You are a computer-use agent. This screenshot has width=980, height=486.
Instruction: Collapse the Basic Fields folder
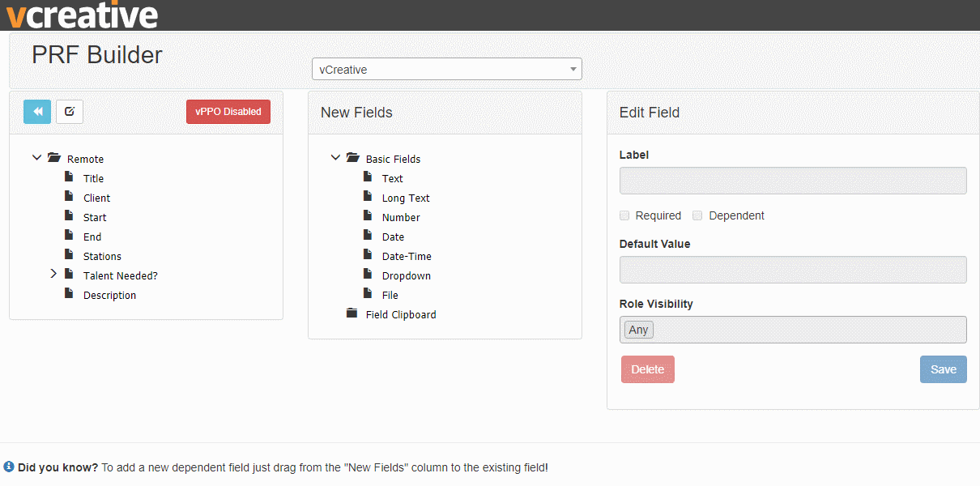(335, 158)
